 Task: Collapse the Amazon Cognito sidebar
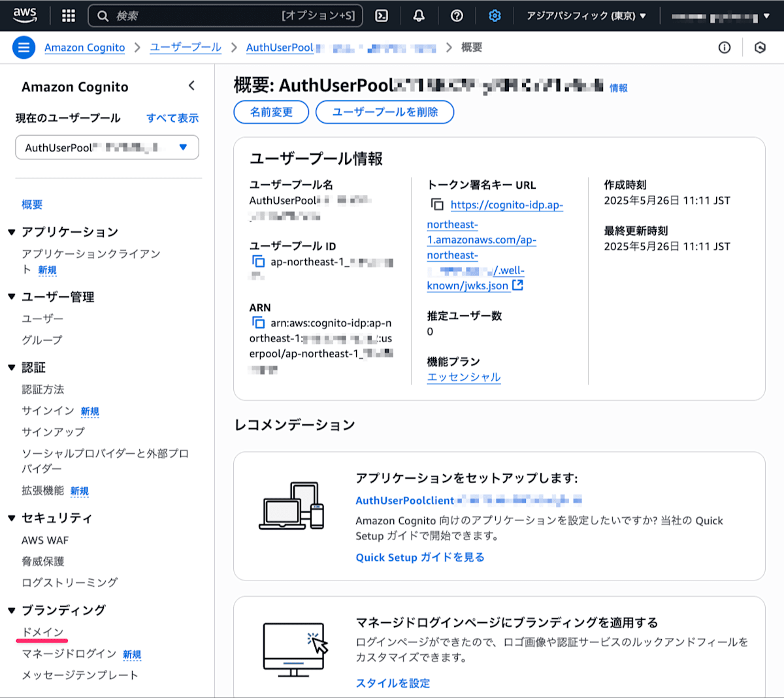(191, 86)
